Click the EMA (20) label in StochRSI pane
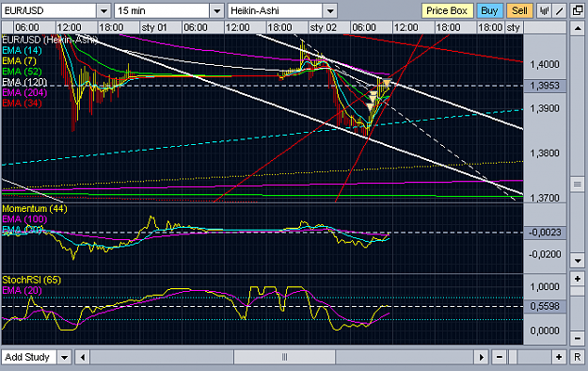 (x=23, y=290)
